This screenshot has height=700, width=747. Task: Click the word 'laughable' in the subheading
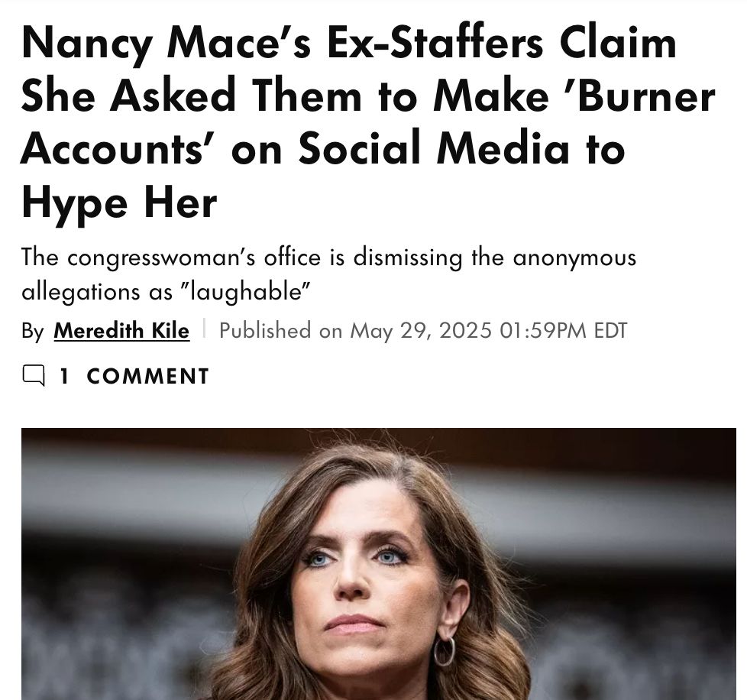pyautogui.click(x=245, y=291)
